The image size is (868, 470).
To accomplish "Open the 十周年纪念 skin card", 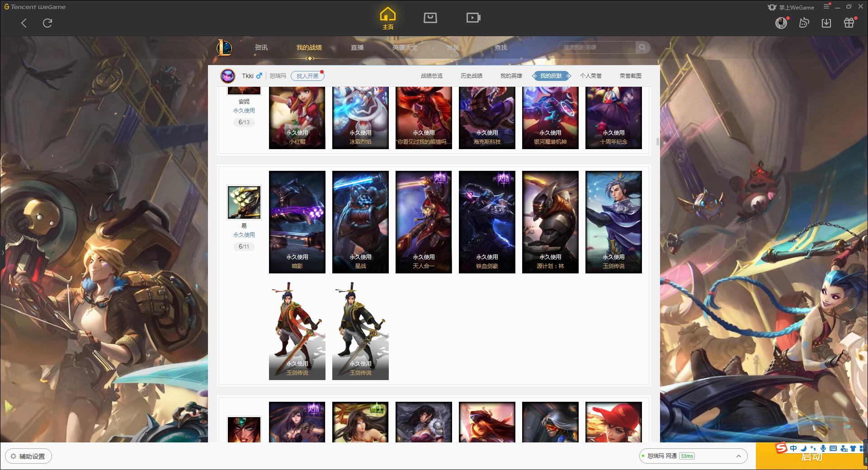I will point(613,118).
